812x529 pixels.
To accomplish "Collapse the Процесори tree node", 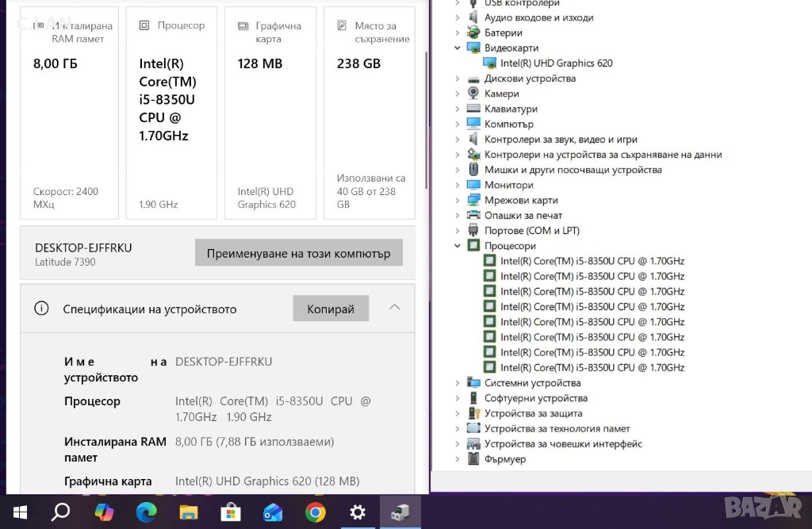I will pyautogui.click(x=458, y=247).
